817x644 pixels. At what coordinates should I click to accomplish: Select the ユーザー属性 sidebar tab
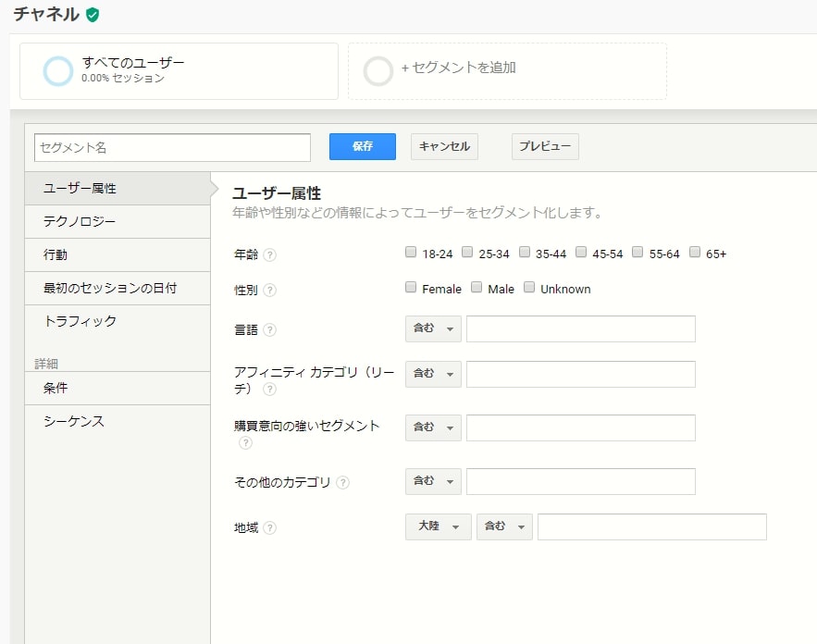(118, 188)
